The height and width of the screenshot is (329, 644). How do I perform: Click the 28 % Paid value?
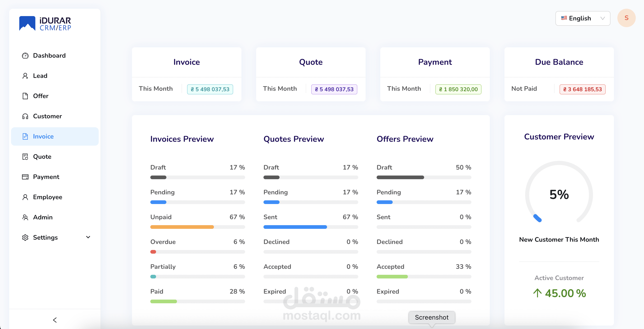pos(237,292)
